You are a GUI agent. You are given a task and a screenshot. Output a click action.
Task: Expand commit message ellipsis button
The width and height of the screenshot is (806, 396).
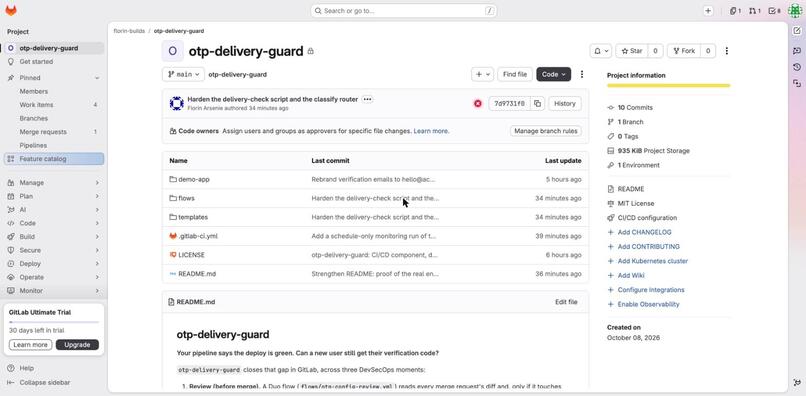pos(367,99)
